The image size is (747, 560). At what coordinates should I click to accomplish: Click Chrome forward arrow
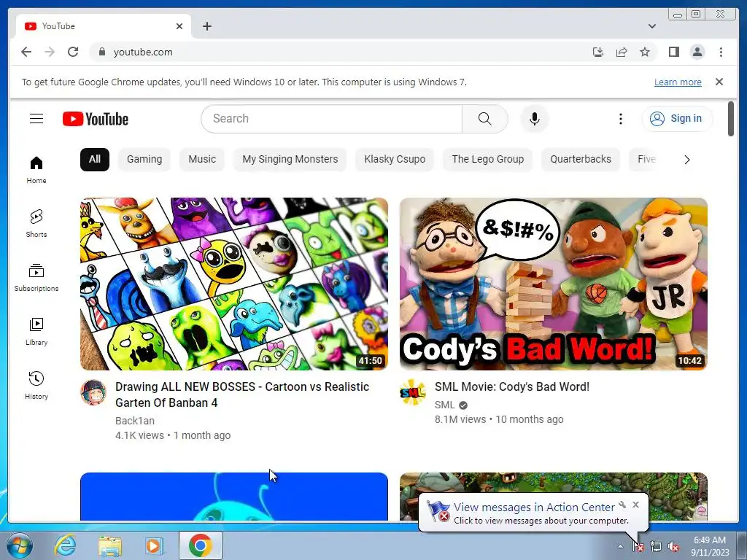[x=50, y=52]
